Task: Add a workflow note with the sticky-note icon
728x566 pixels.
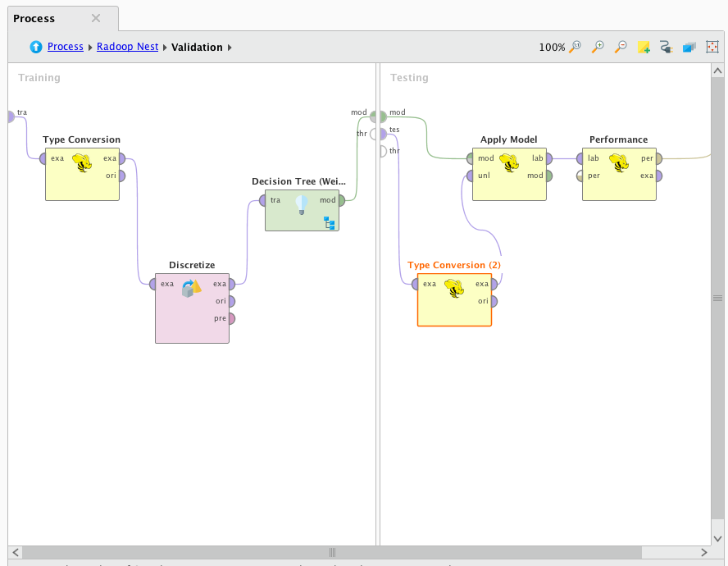Action: pyautogui.click(x=644, y=47)
